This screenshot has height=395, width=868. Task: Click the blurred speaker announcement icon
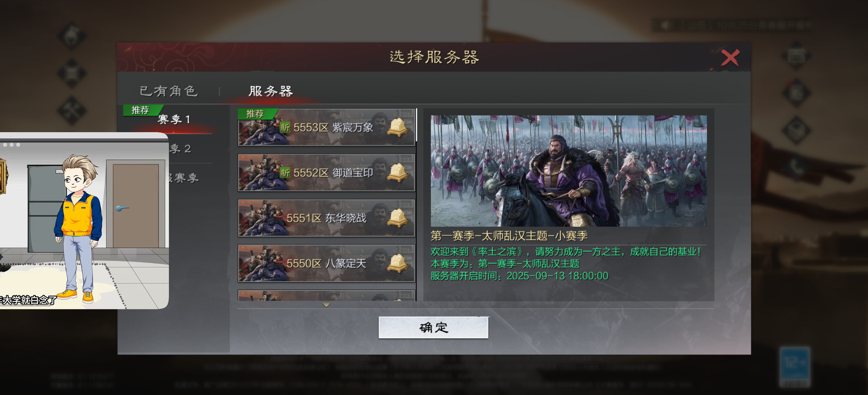pos(664,25)
